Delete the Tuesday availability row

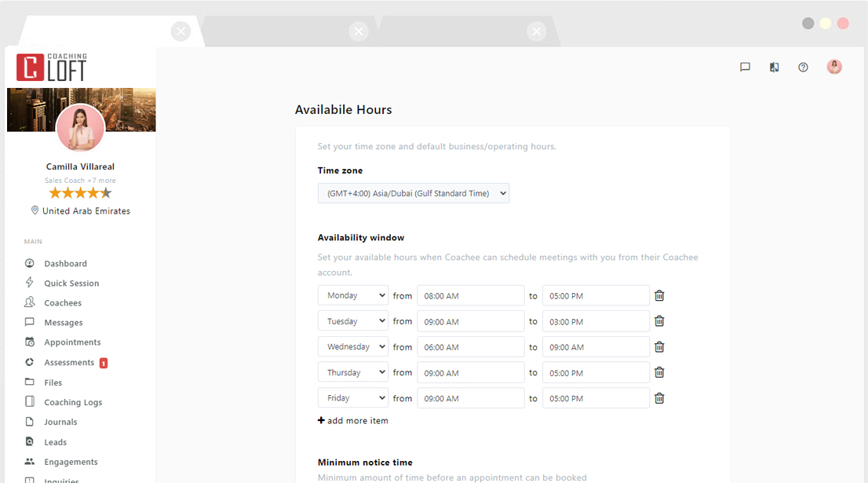[x=659, y=320]
